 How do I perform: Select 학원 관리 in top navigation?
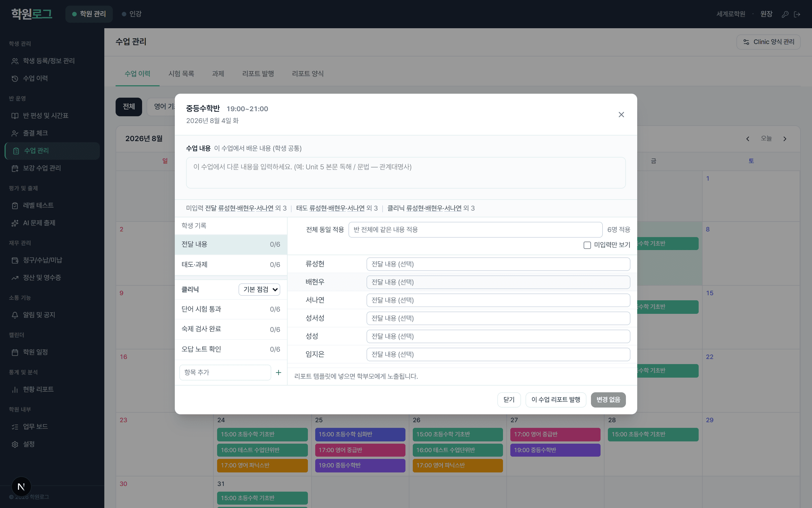[x=89, y=14]
